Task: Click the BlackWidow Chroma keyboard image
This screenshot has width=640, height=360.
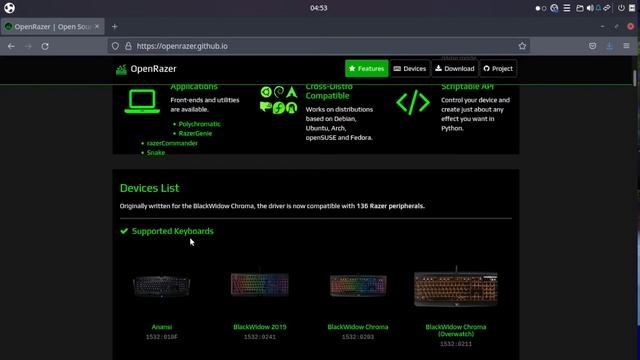Action: (358, 285)
